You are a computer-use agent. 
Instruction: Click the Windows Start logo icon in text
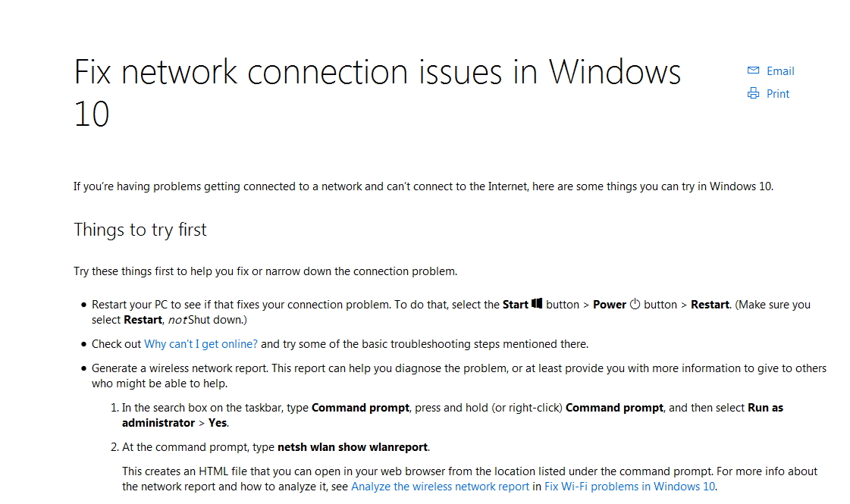pyautogui.click(x=537, y=303)
